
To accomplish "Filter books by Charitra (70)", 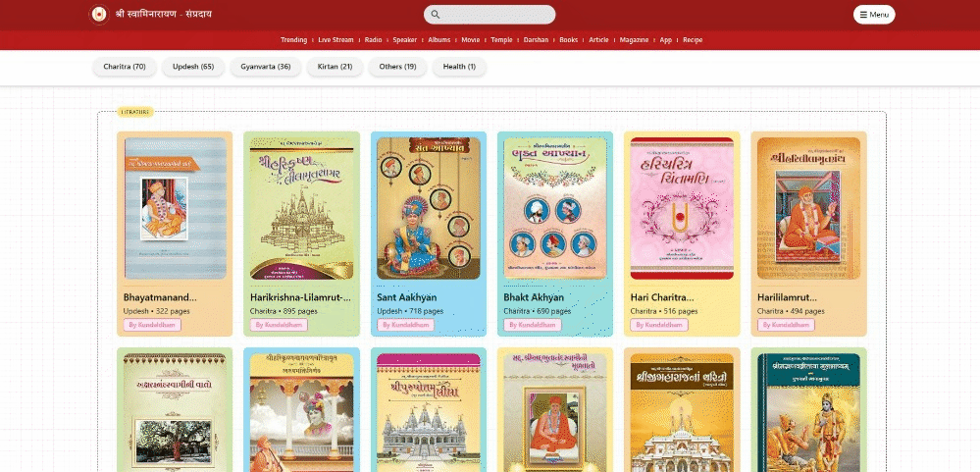I will [125, 67].
